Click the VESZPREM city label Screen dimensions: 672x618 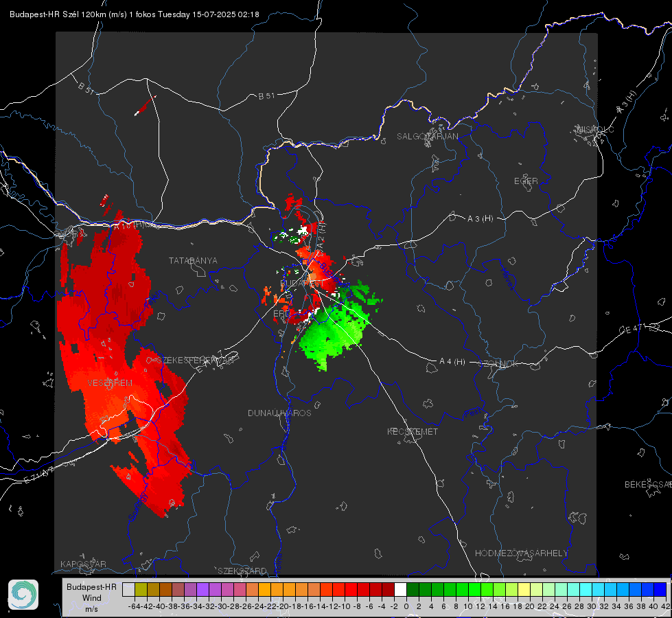coord(110,383)
